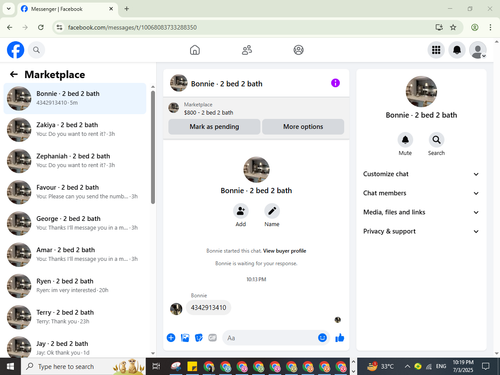Click Bonnie's avatar beside the message
This screenshot has width=500, height=375.
[x=176, y=309]
